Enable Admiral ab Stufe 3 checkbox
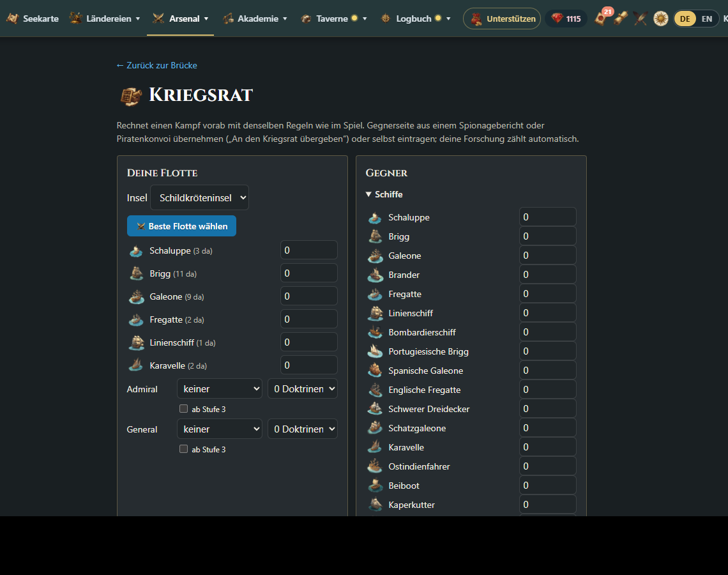Screen dimensions: 728x575 tap(183, 409)
